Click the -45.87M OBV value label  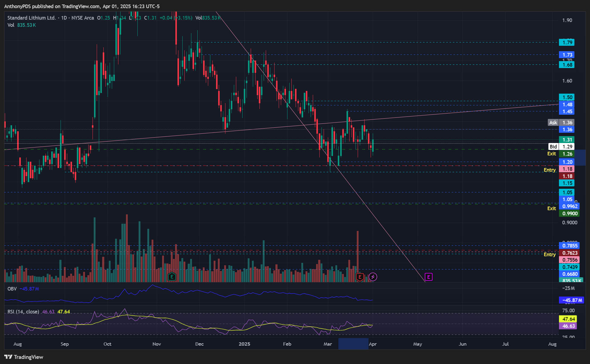572,300
